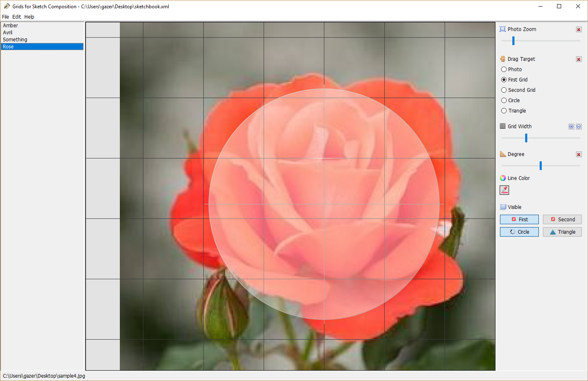The height and width of the screenshot is (381, 588).
Task: Select Photo as drag target
Action: (x=512, y=69)
